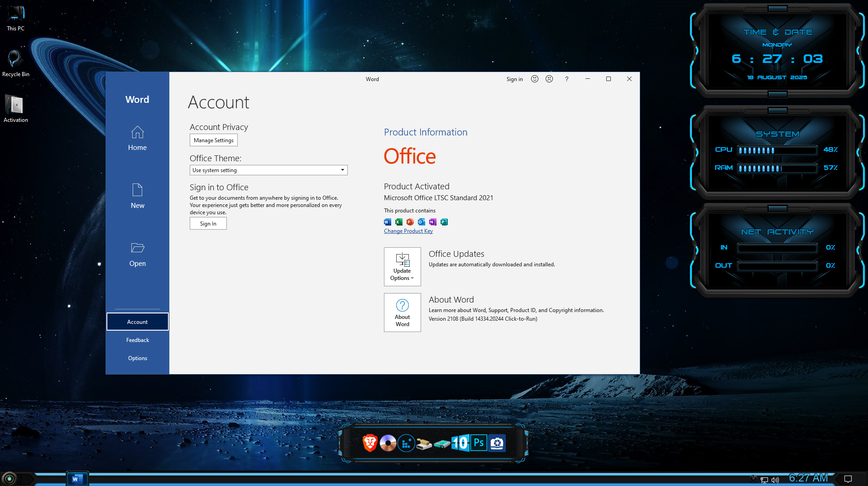Open the Office Theme dropdown

269,170
